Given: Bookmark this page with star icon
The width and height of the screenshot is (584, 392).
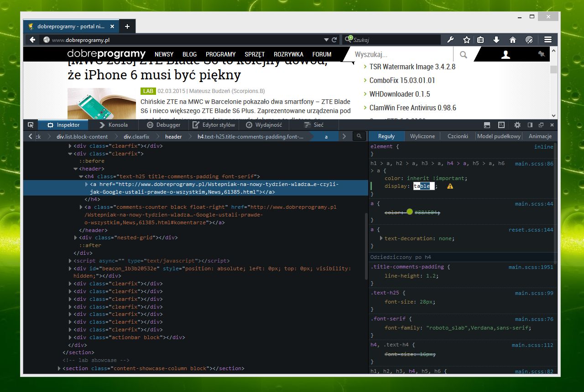Looking at the screenshot, I should [x=467, y=40].
